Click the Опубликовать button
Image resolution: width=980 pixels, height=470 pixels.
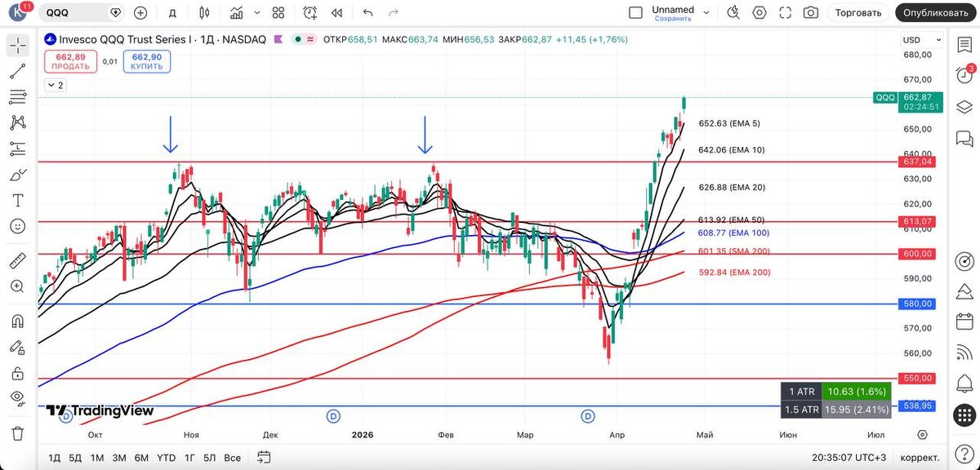(x=936, y=12)
